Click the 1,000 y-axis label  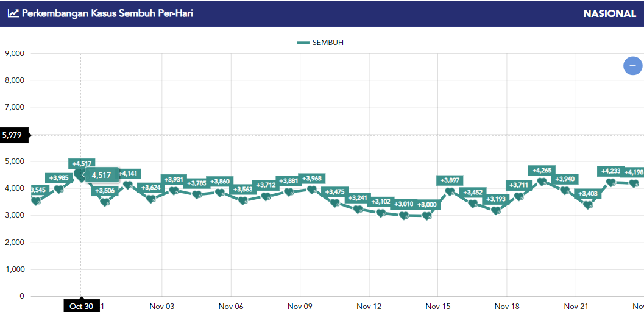tap(15, 270)
